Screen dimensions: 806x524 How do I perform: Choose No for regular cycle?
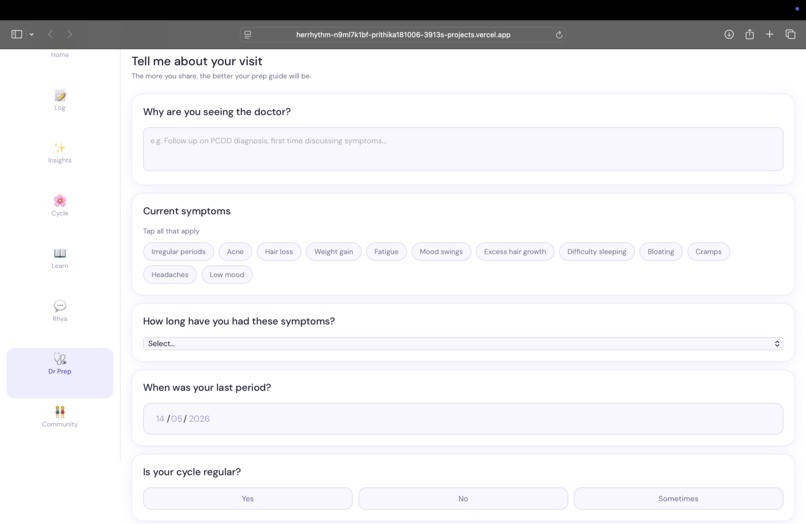[x=463, y=499]
